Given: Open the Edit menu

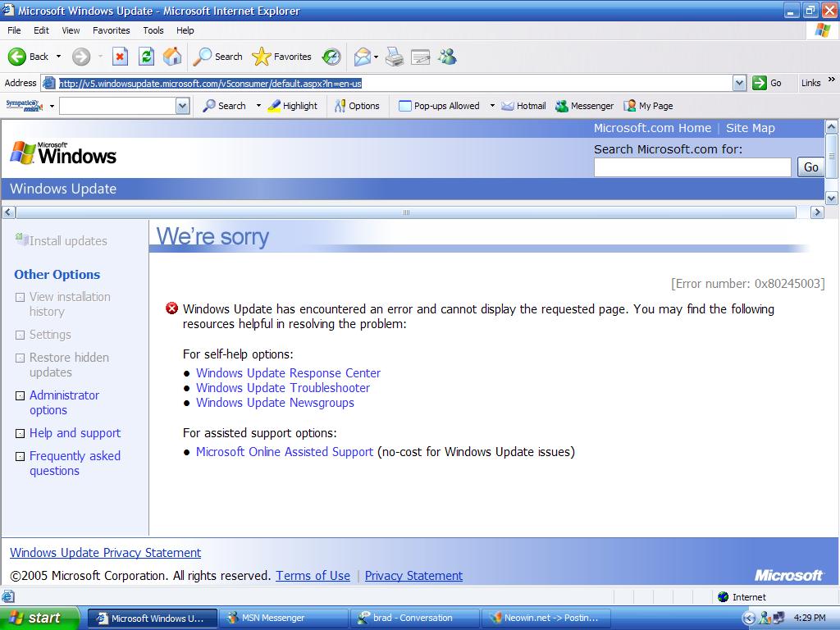Looking at the screenshot, I should click(x=41, y=30).
